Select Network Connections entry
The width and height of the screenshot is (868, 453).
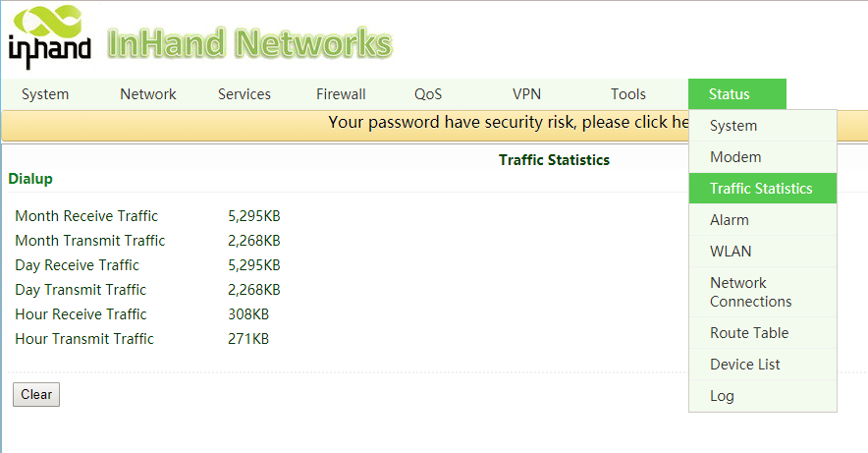coord(750,292)
